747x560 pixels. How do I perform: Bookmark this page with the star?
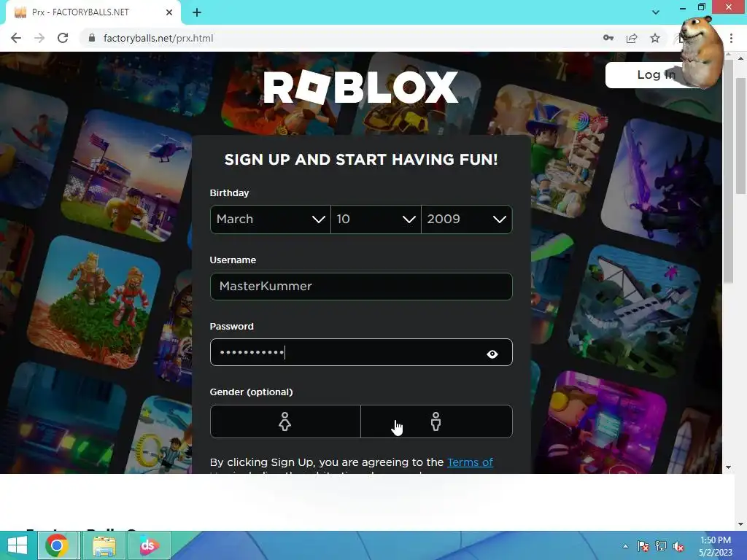click(x=655, y=38)
